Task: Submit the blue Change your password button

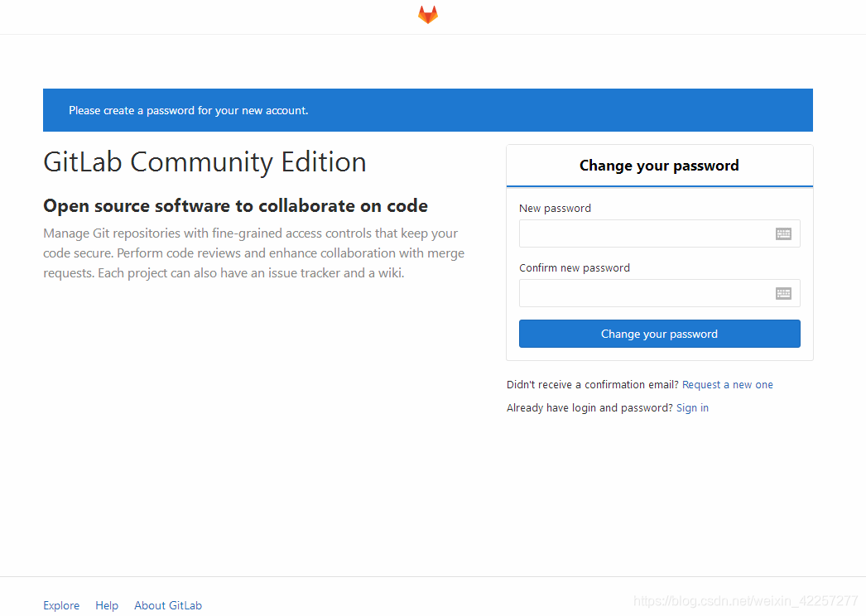Action: pos(660,334)
